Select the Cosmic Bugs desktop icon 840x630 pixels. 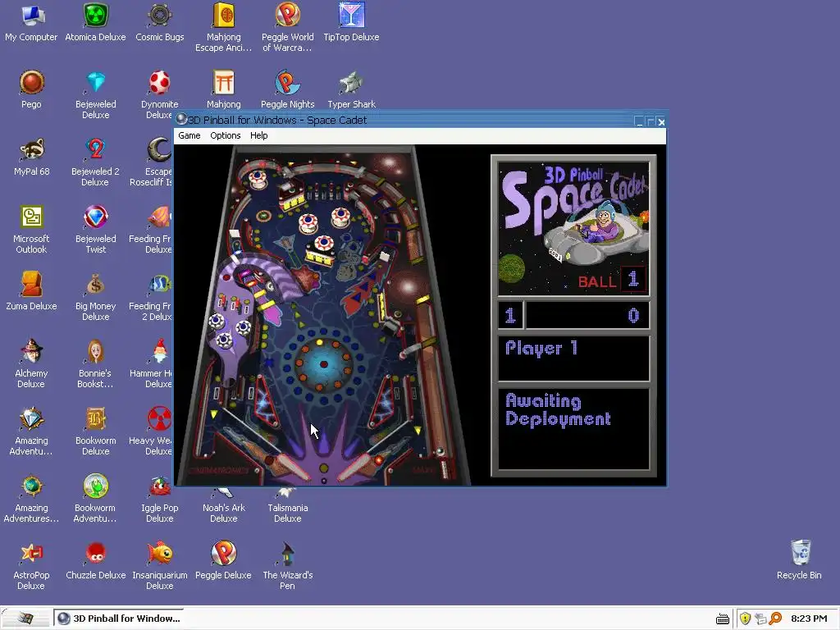[x=160, y=23]
